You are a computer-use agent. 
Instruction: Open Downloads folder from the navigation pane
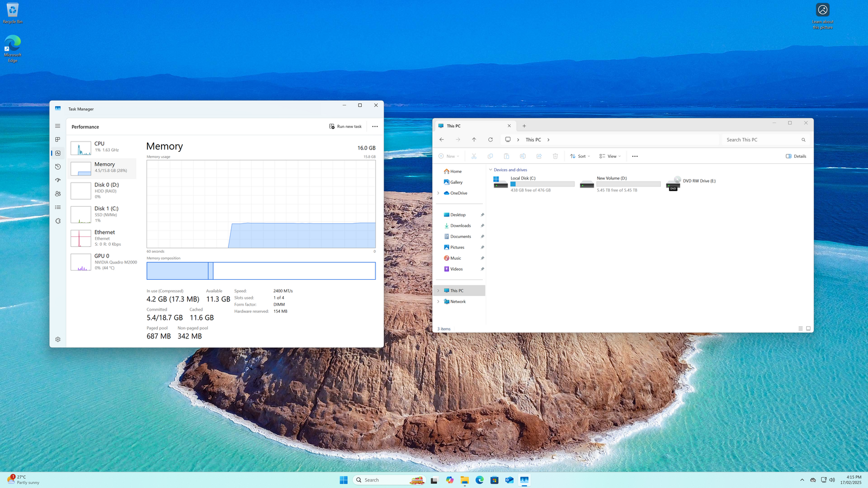tap(460, 226)
